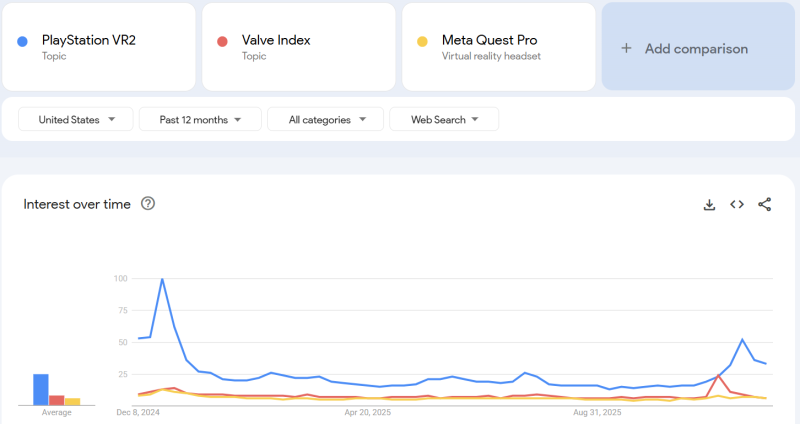Click the blue PlayStation VR2 average bar
The image size is (800, 424).
pos(41,389)
